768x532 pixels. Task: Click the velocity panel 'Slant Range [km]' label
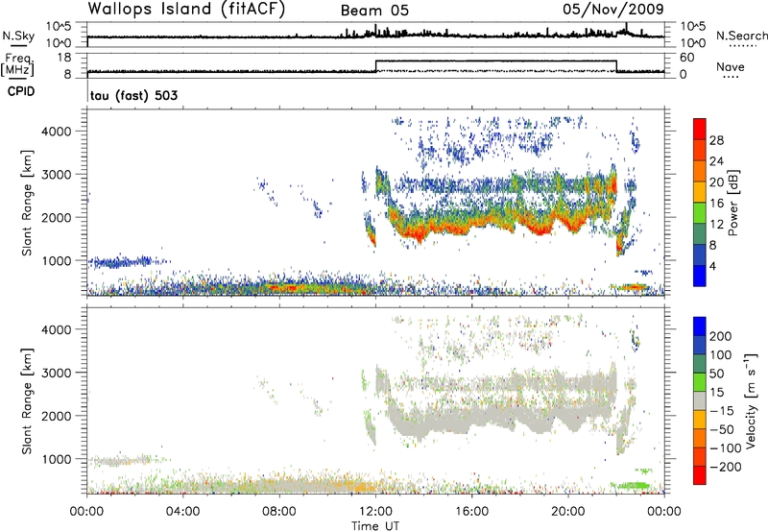pyautogui.click(x=27, y=401)
